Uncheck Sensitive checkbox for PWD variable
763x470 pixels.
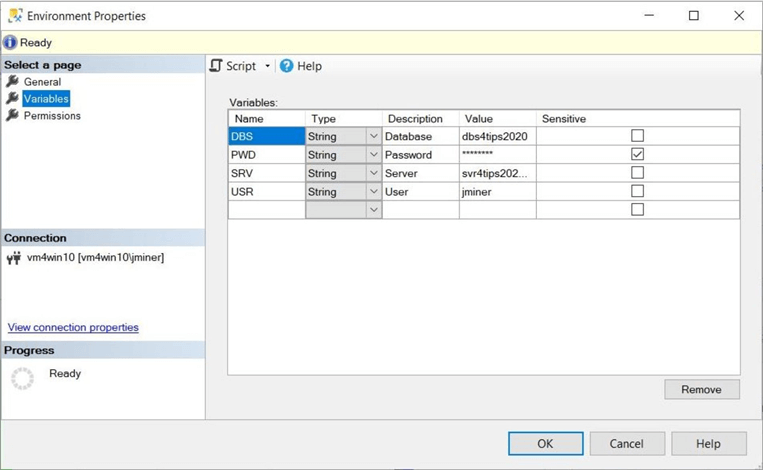[x=637, y=154]
